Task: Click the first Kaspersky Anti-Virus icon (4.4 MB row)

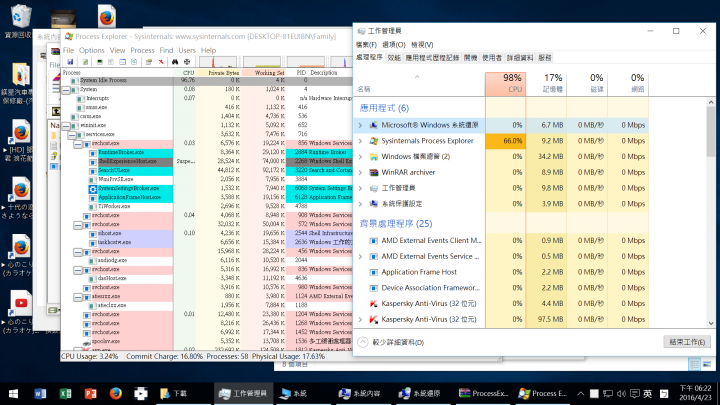Action: [x=374, y=304]
